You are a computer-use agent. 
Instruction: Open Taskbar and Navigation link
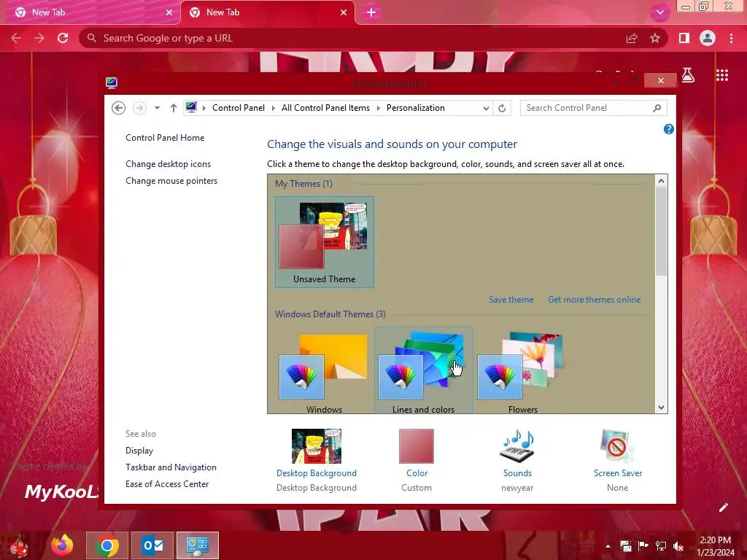[x=171, y=467]
